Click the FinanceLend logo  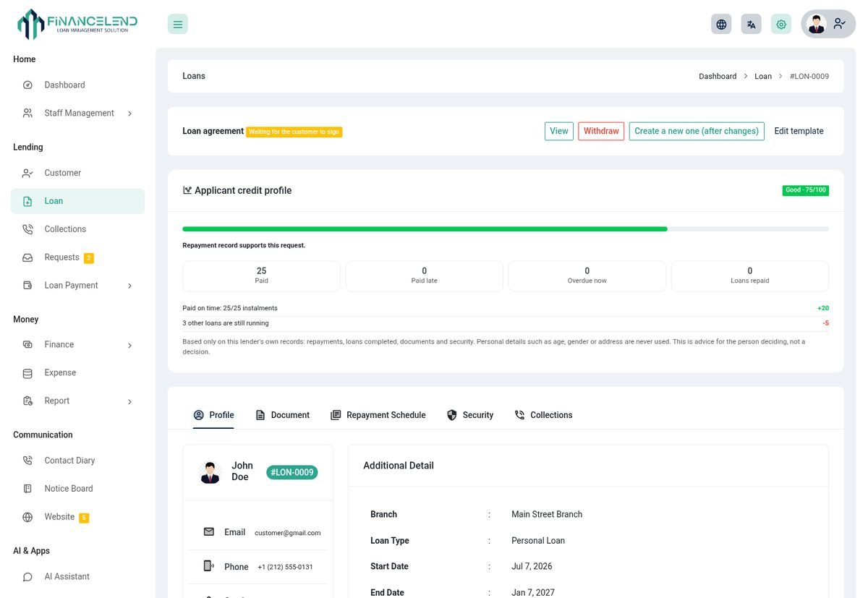pos(77,24)
